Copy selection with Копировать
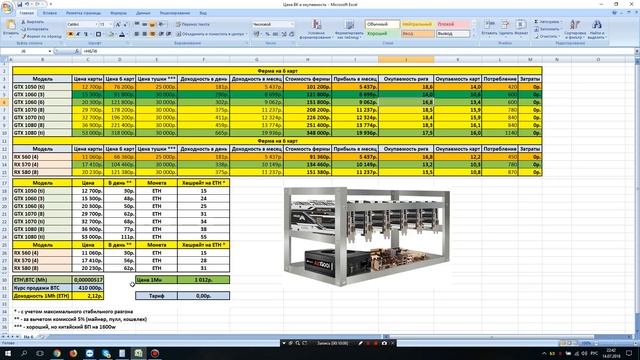The width and height of the screenshot is (640, 360). (35, 29)
